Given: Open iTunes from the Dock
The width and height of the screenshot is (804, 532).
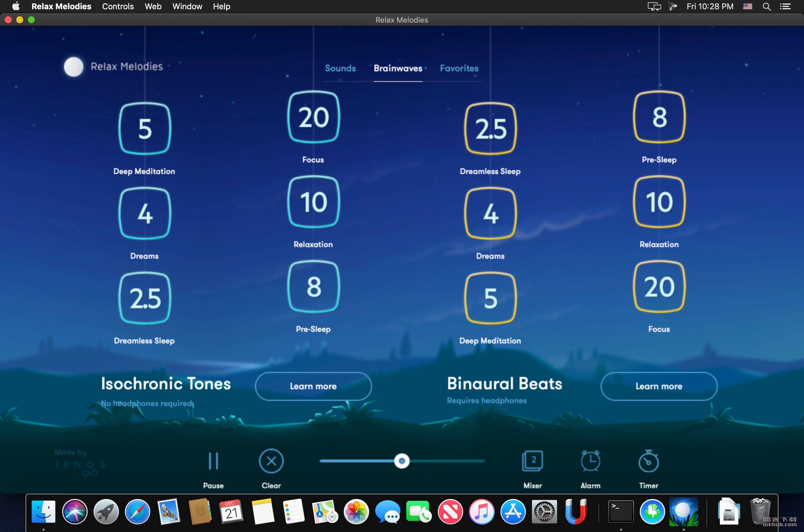Looking at the screenshot, I should click(482, 512).
